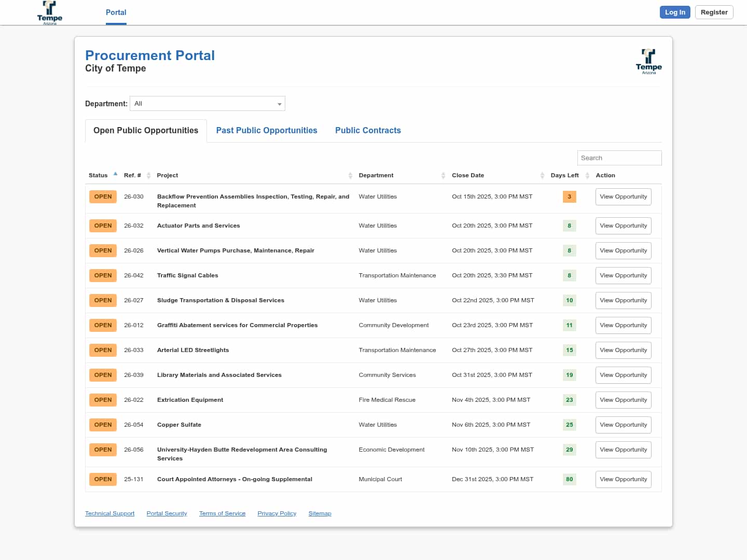
Task: Open the Privacy Policy footer link
Action: pyautogui.click(x=277, y=514)
